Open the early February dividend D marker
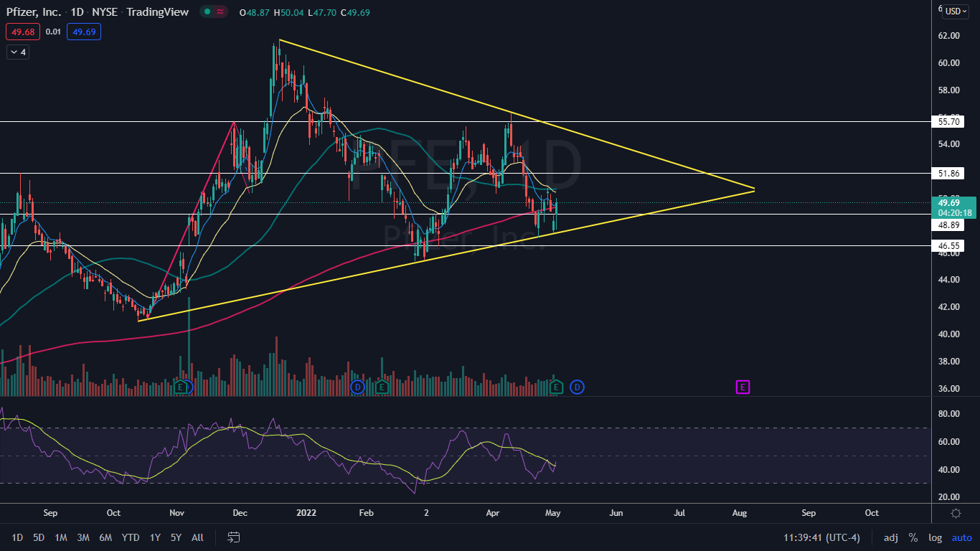Viewport: 980px width, 551px height. tap(358, 387)
